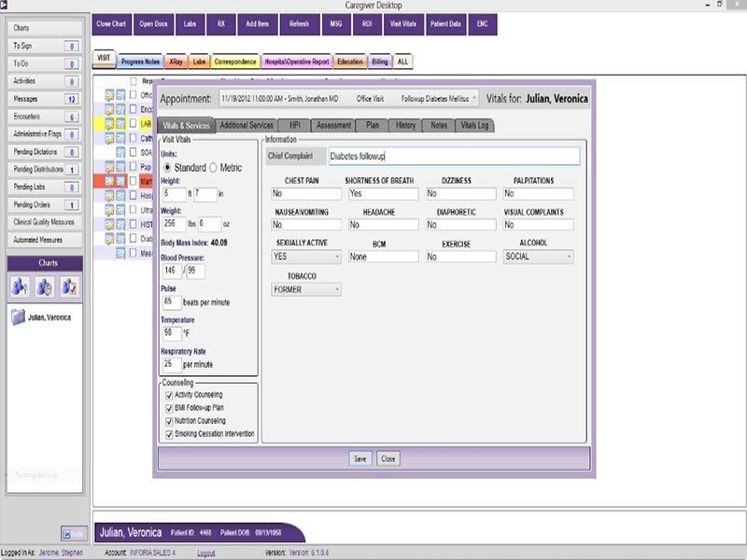Switch to the HPI tab
Viewport: 747px width, 560px height.
coord(294,125)
